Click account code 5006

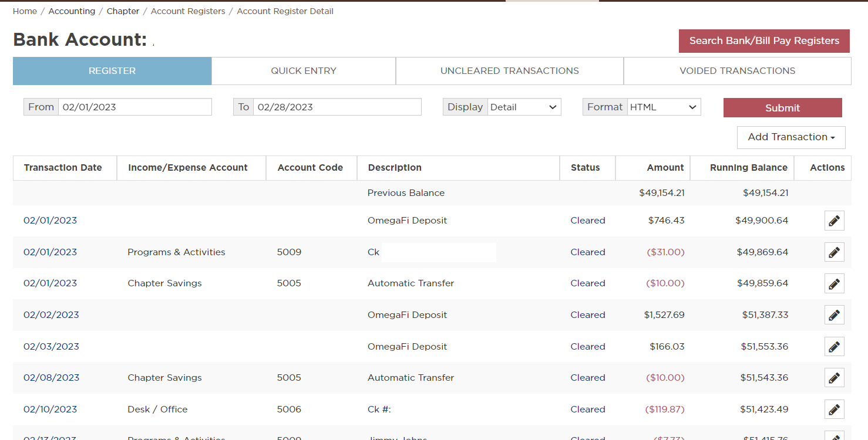(289, 409)
